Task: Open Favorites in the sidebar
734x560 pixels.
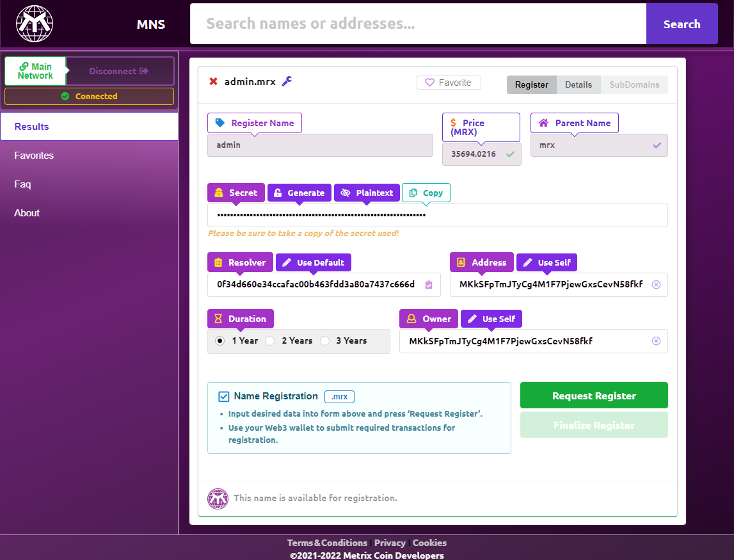Action: coord(90,156)
